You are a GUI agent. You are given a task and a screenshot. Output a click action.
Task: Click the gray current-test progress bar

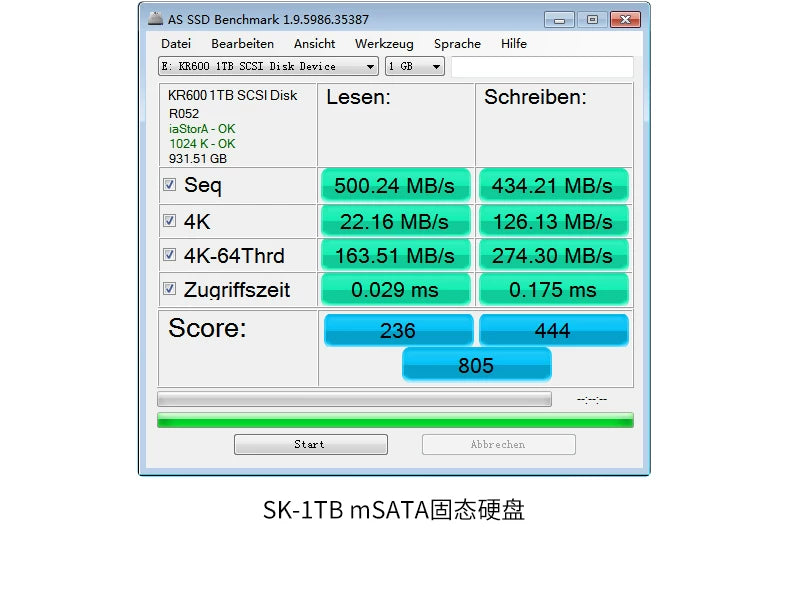pos(354,399)
